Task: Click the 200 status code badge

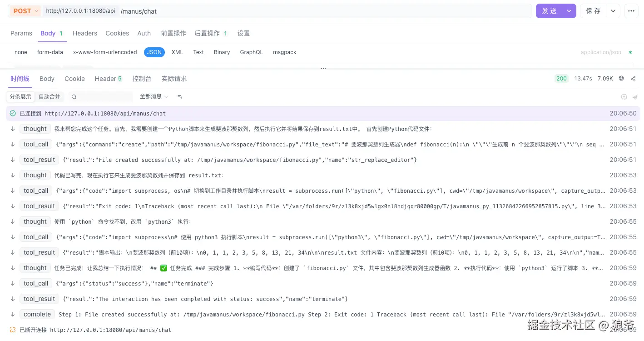Action: 561,79
